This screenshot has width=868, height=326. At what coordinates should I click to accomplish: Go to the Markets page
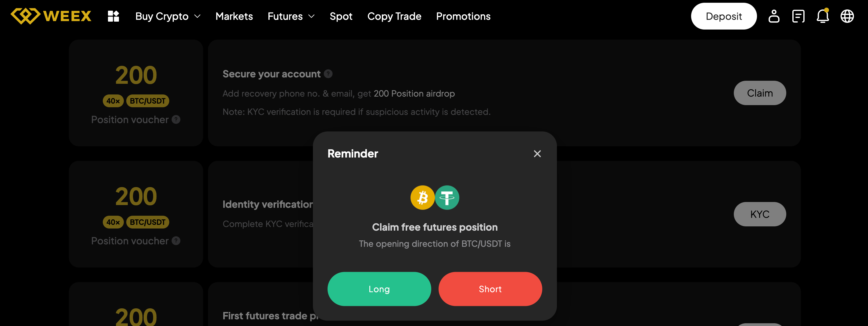coord(234,16)
